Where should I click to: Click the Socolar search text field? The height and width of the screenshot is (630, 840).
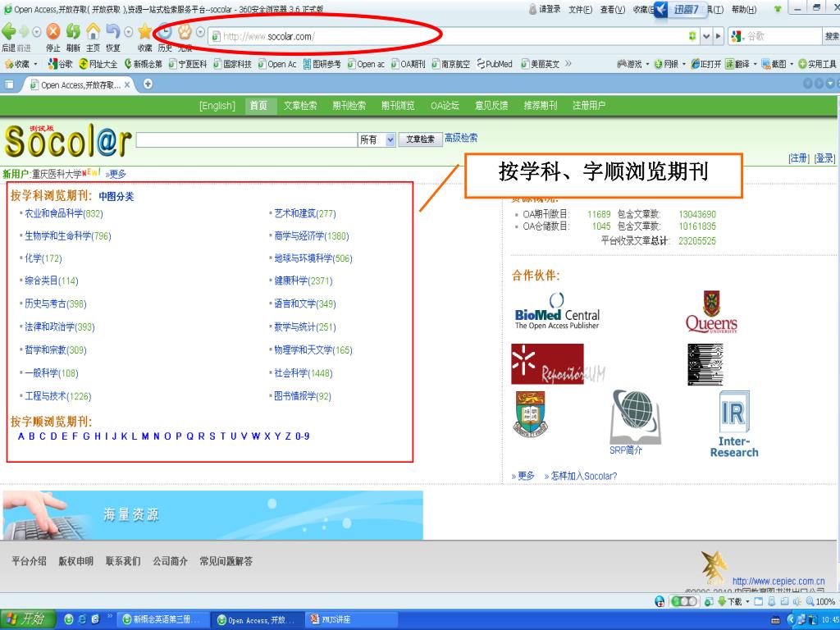click(x=246, y=139)
